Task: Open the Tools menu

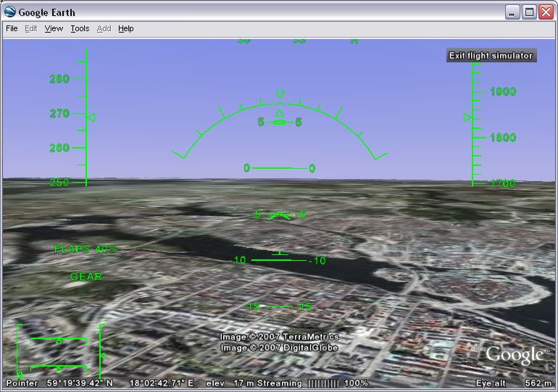Action: click(80, 28)
